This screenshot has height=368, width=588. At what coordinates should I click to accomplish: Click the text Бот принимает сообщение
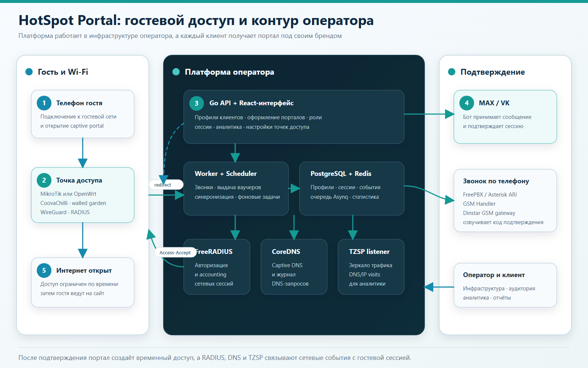497,117
